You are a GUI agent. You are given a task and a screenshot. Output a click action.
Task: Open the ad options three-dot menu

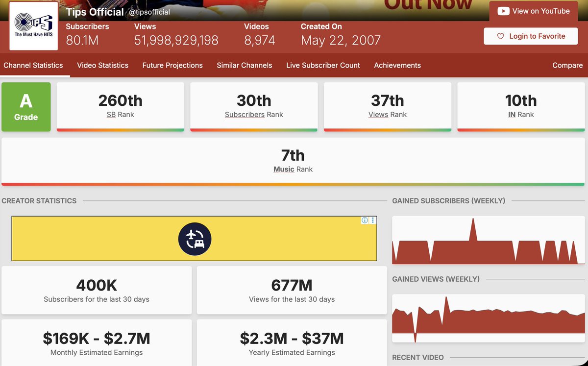tap(372, 220)
